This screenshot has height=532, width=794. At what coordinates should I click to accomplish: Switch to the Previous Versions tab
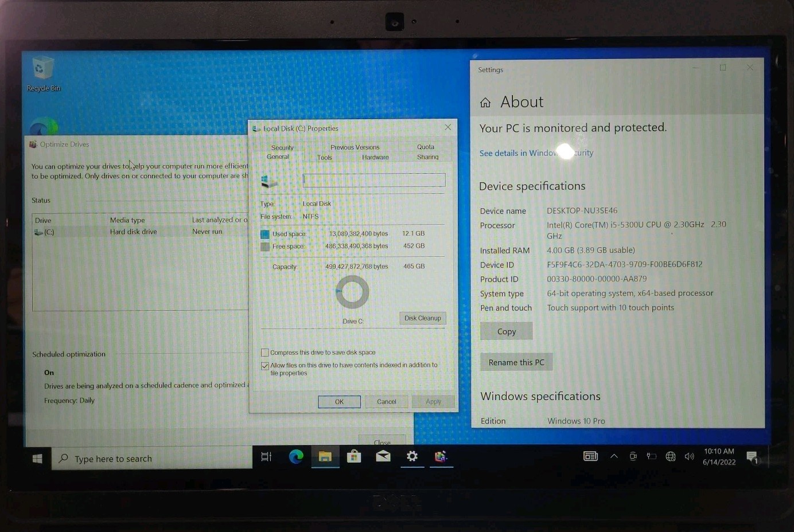pyautogui.click(x=355, y=147)
